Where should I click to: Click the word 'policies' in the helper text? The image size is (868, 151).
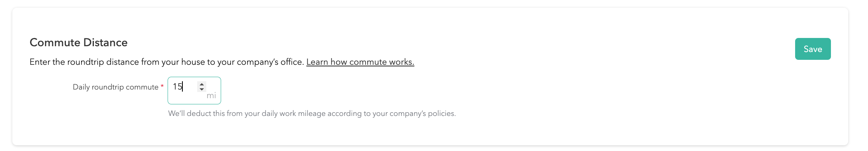click(441, 113)
